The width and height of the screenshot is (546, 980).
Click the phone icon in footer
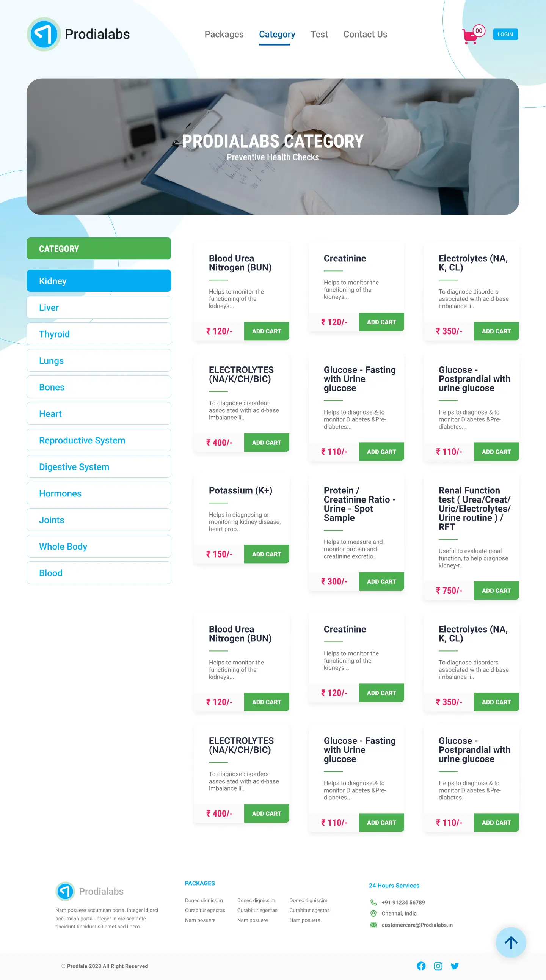tap(373, 902)
